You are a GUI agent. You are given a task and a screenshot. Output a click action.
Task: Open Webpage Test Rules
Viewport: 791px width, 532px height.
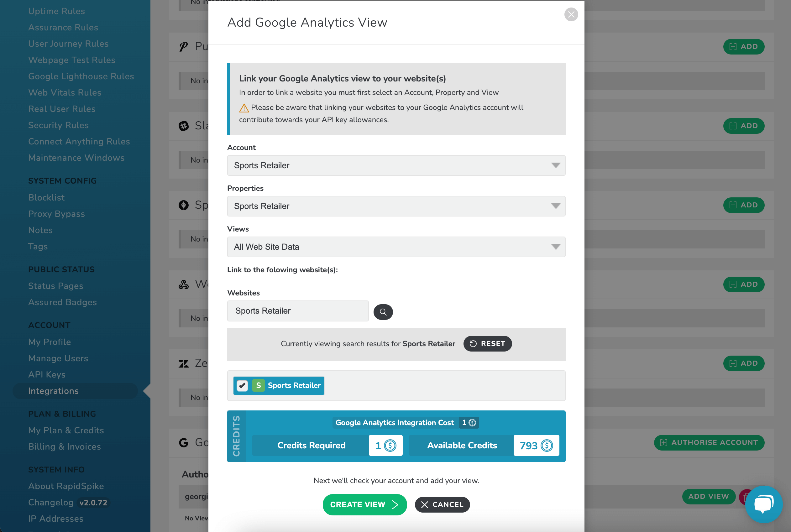point(71,60)
